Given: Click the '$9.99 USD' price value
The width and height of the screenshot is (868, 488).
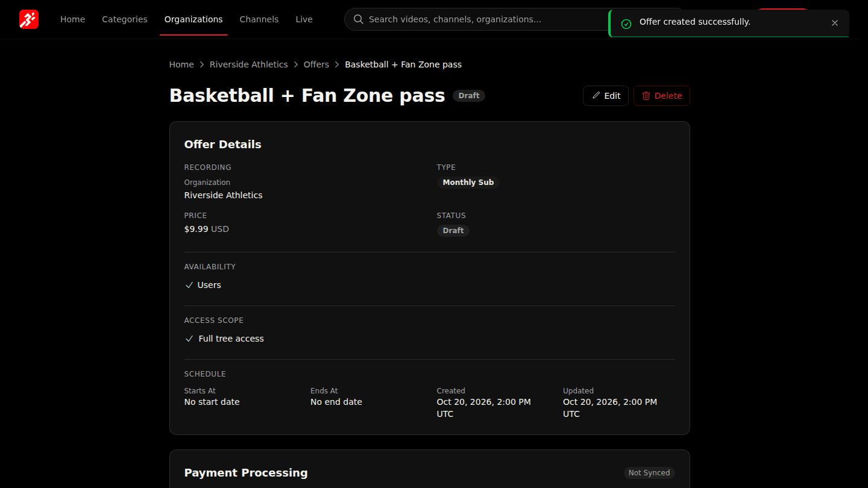Looking at the screenshot, I should [x=207, y=229].
